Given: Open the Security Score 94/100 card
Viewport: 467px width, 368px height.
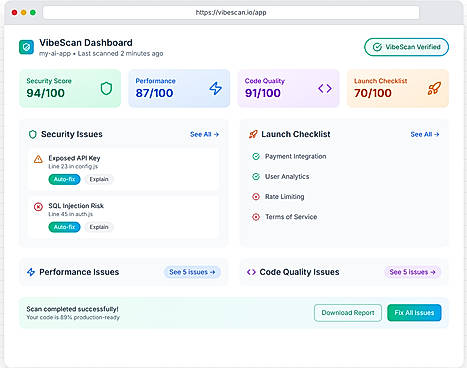Looking at the screenshot, I should [x=70, y=88].
